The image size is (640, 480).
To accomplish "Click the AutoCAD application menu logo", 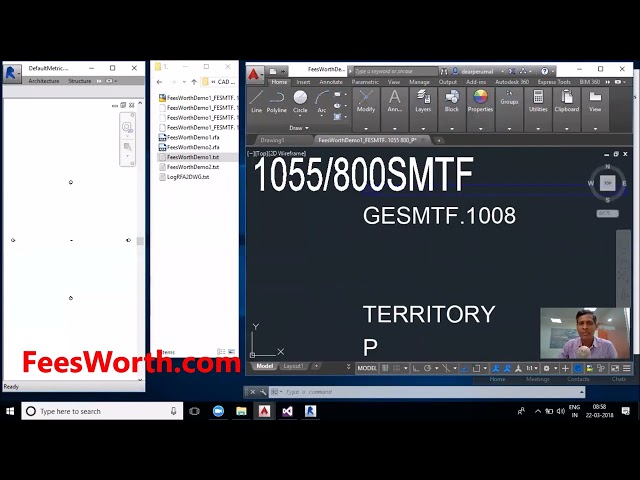I will tap(255, 75).
